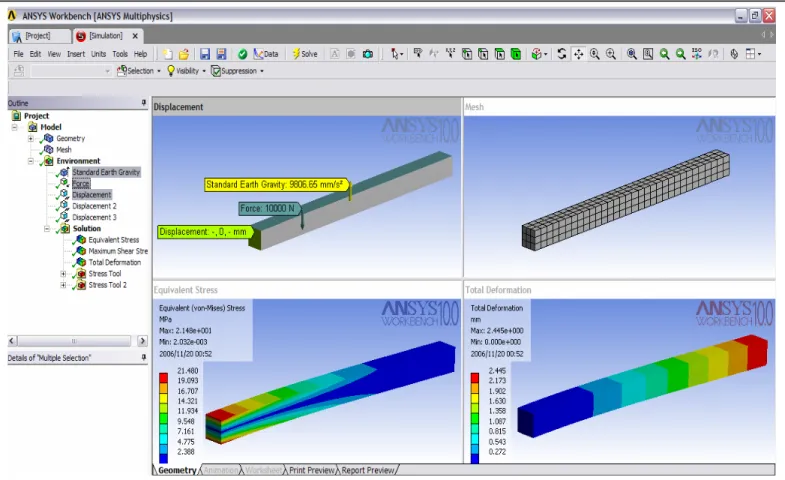Open the Visibility dropdown
The height and width of the screenshot is (480, 785).
[x=186, y=71]
